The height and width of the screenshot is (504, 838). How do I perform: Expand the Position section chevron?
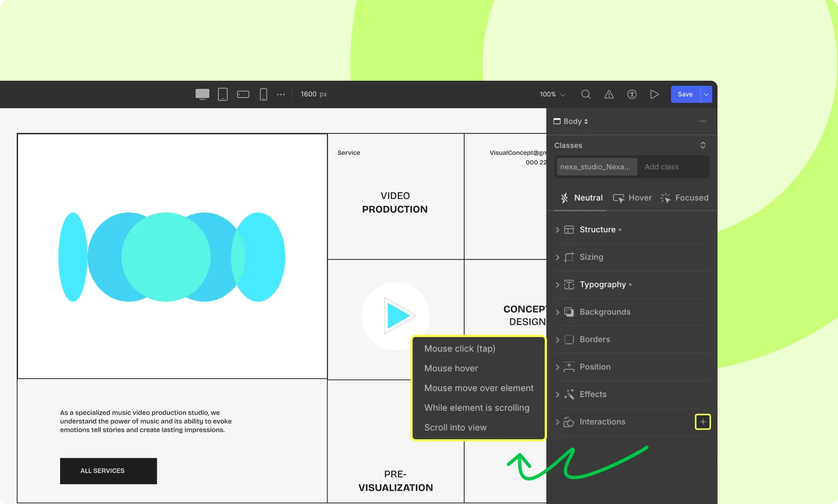pos(557,367)
